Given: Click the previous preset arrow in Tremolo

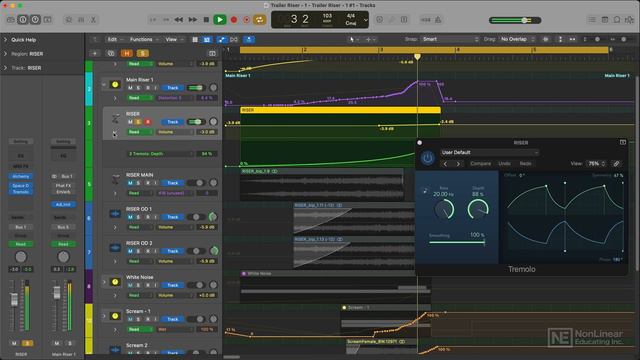Looking at the screenshot, I should click(x=445, y=164).
